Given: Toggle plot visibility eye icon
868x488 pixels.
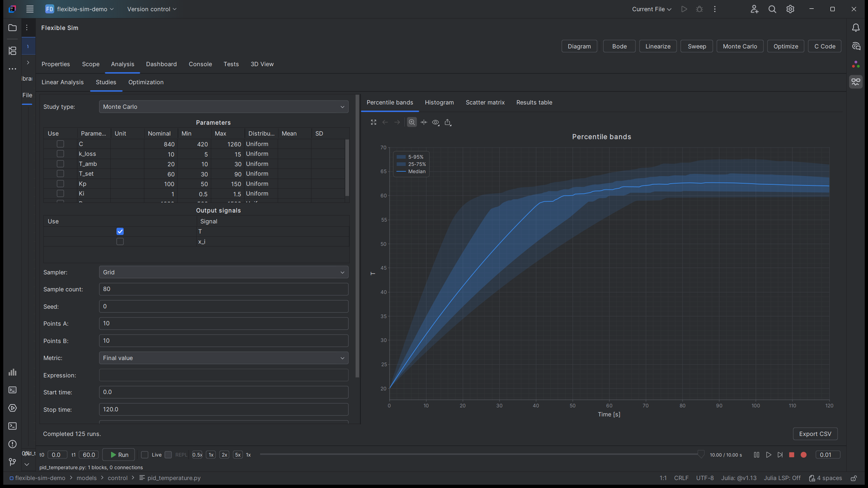Looking at the screenshot, I should pyautogui.click(x=436, y=123).
